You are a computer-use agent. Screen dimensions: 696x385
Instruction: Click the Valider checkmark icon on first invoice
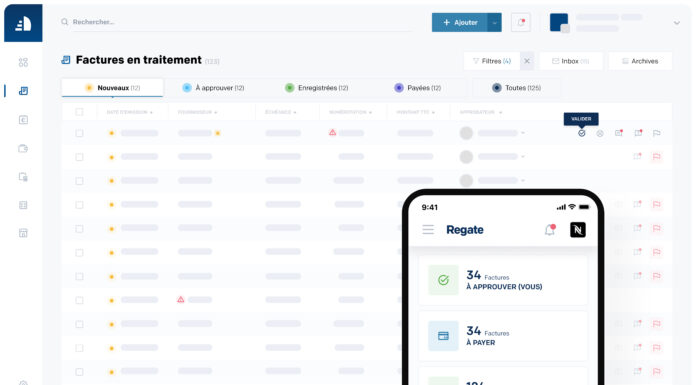point(581,133)
